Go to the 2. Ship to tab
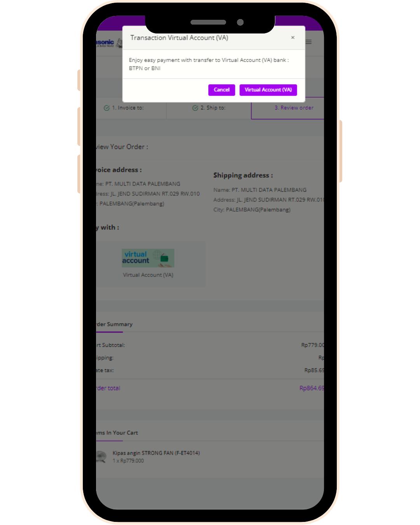The width and height of the screenshot is (420, 525). click(x=209, y=108)
